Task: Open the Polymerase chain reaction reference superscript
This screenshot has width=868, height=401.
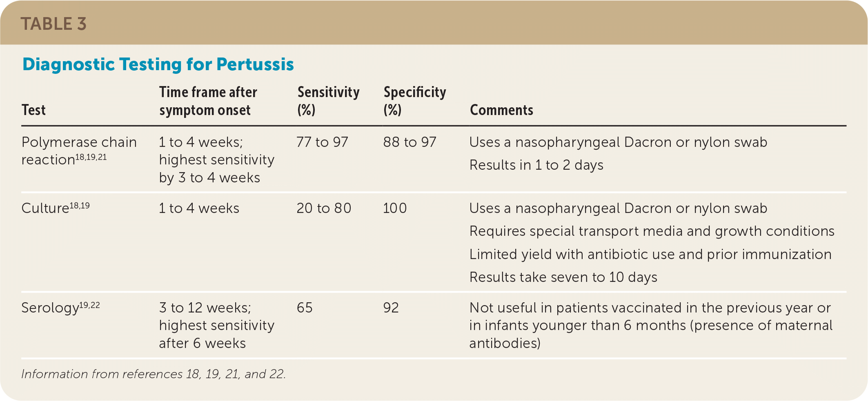Action: pos(91,157)
